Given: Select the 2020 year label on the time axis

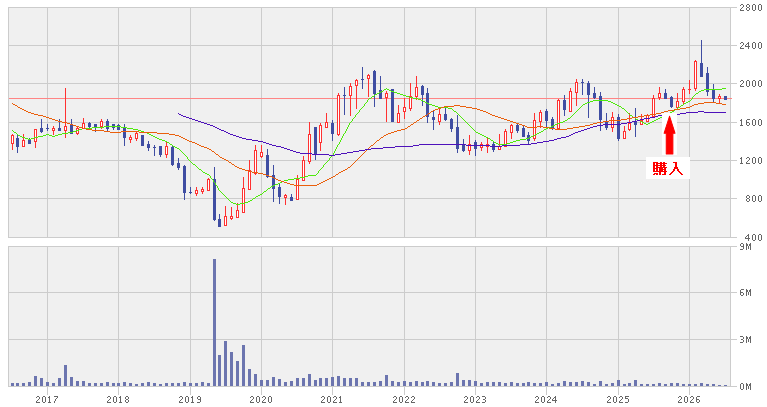Looking at the screenshot, I should tap(261, 400).
